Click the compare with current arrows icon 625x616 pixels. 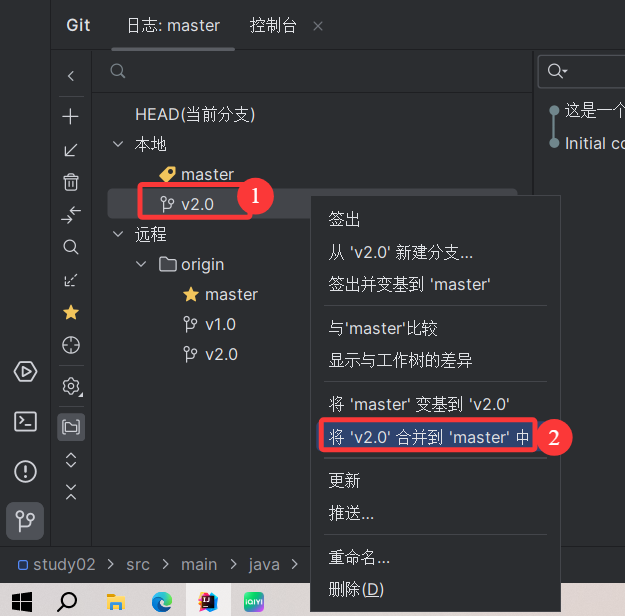(x=71, y=215)
